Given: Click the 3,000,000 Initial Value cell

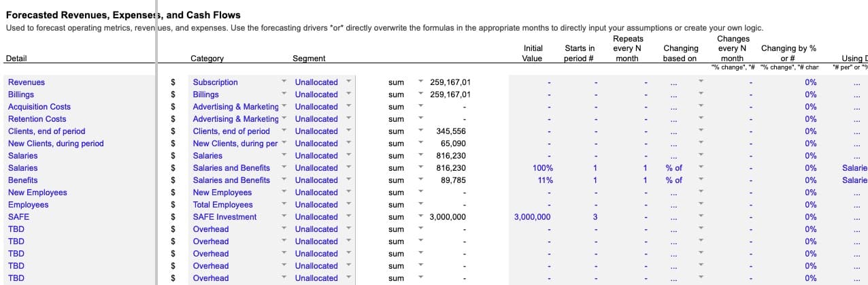Looking at the screenshot, I should (533, 217).
